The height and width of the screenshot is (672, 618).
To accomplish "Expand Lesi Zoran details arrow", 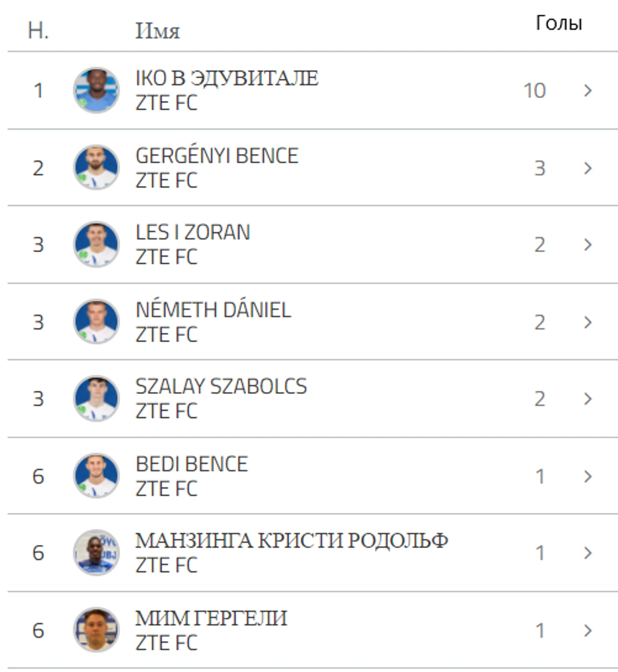I will coord(588,245).
